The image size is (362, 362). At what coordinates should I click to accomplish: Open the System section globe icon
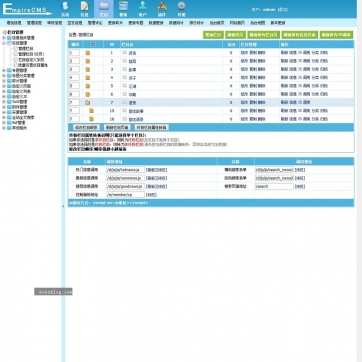click(x=65, y=6)
